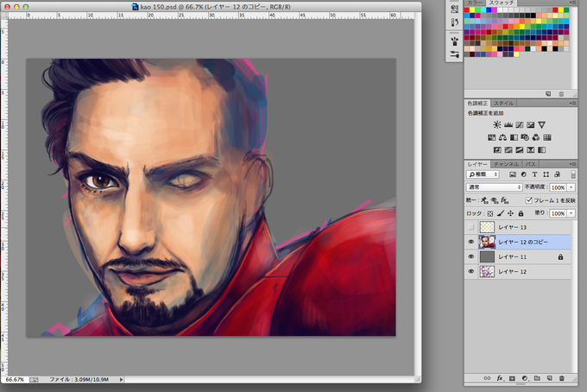Open the layer filter 種類 dropdown

pyautogui.click(x=483, y=174)
